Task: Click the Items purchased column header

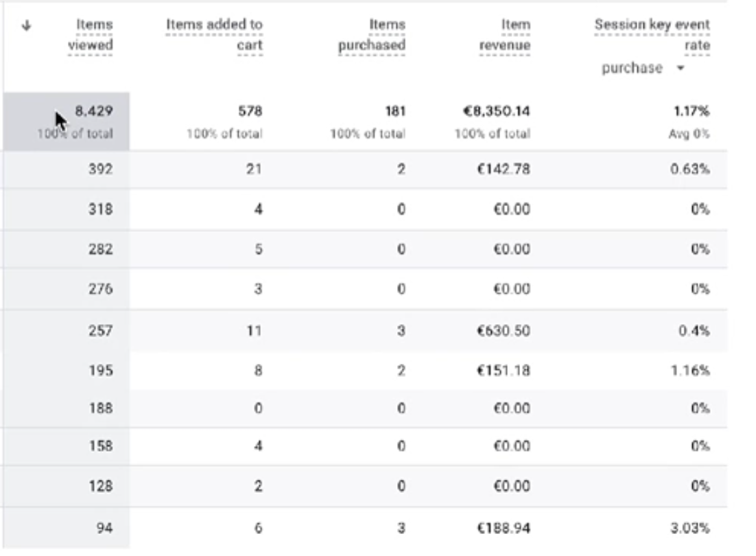Action: (371, 35)
